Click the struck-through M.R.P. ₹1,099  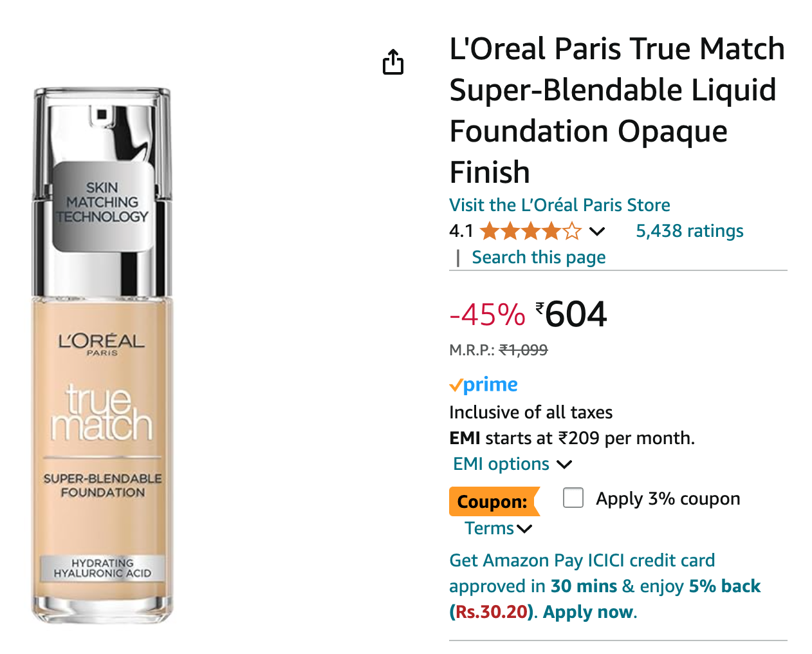[x=523, y=350]
